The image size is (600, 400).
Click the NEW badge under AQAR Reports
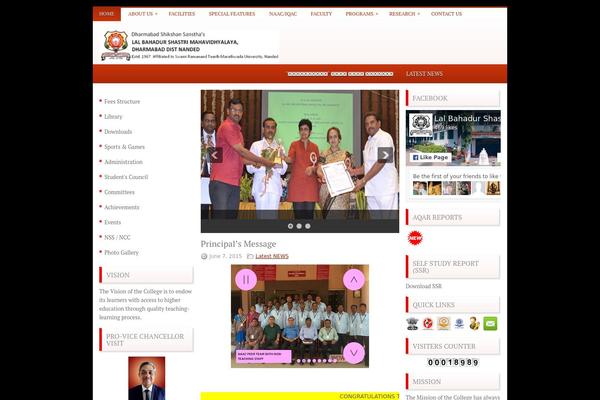pos(415,238)
